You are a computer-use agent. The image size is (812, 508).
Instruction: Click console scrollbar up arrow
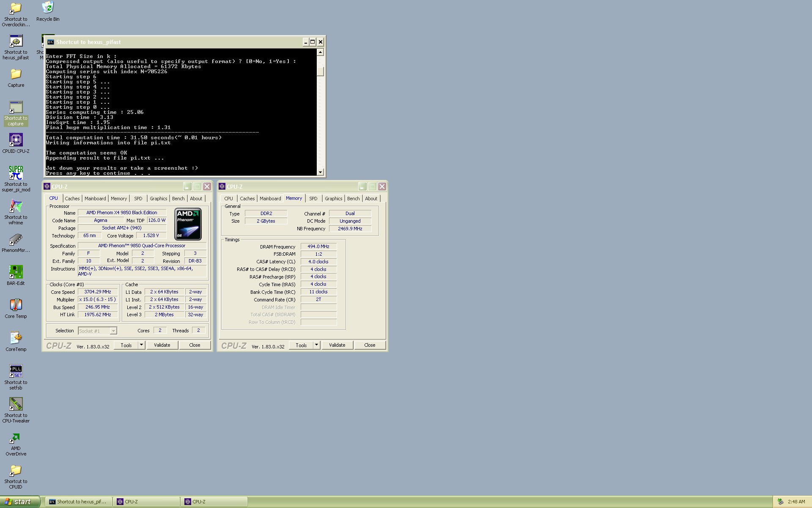pos(320,52)
